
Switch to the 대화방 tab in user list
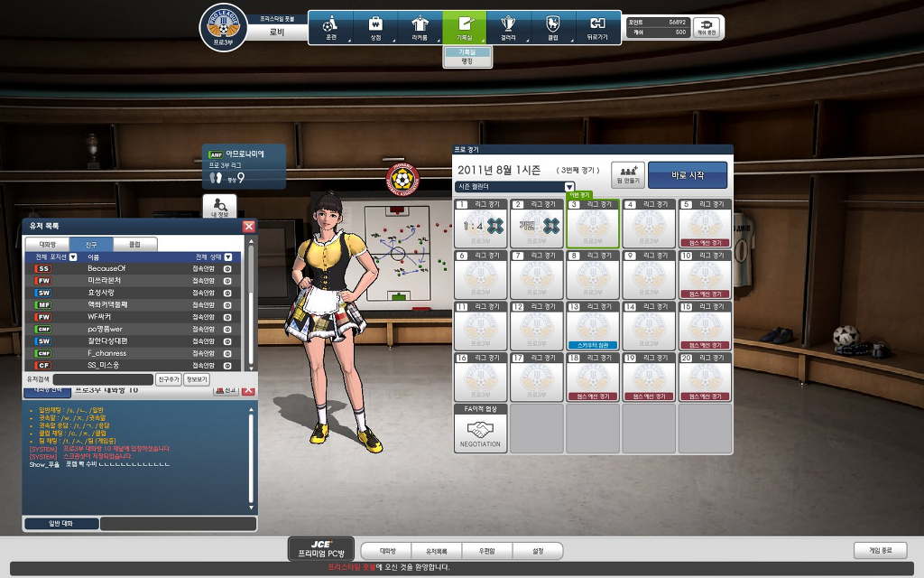click(x=47, y=244)
